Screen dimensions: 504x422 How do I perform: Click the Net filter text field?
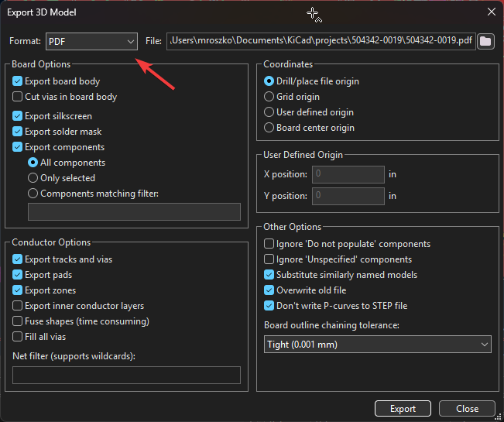pos(126,376)
